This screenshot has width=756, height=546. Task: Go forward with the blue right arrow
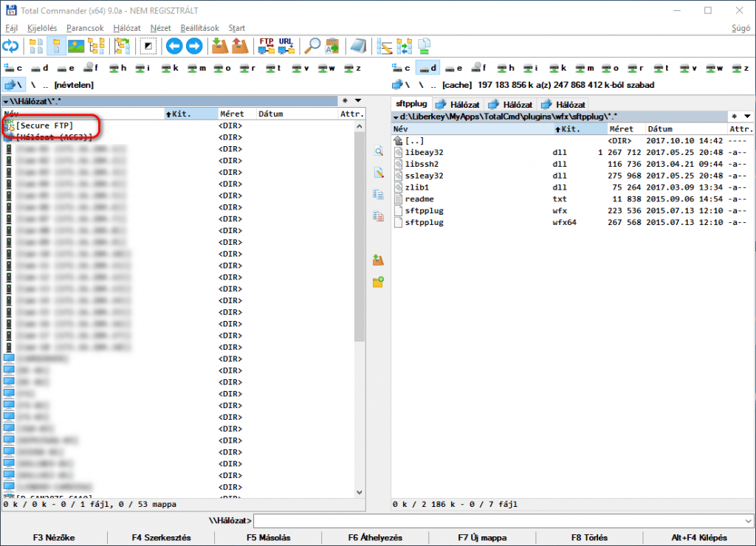pyautogui.click(x=194, y=46)
